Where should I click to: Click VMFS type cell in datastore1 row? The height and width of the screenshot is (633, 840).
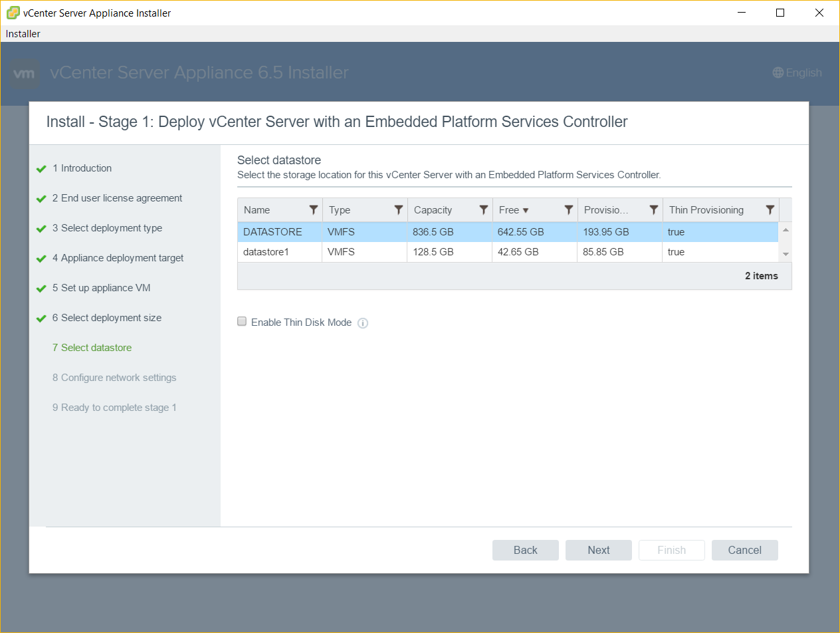pyautogui.click(x=365, y=252)
